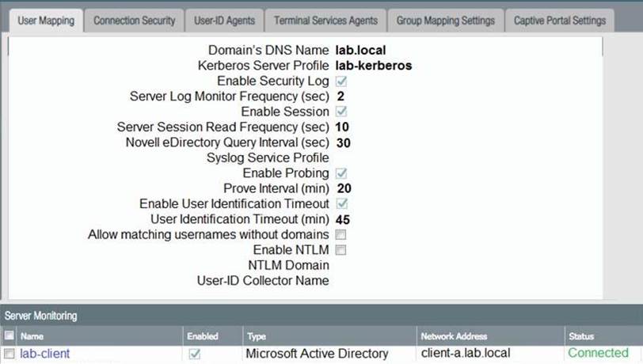
Task: Go to Terminal Services Agents tab
Action: pyautogui.click(x=325, y=21)
